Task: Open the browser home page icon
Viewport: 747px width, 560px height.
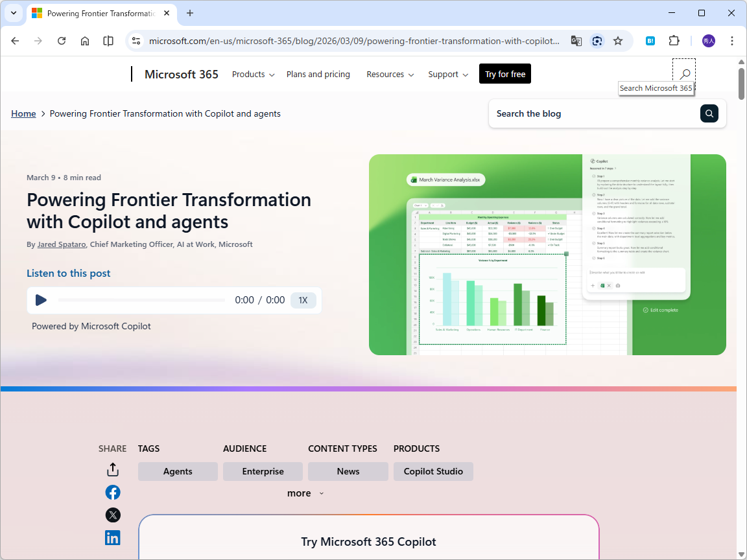Action: pyautogui.click(x=85, y=41)
